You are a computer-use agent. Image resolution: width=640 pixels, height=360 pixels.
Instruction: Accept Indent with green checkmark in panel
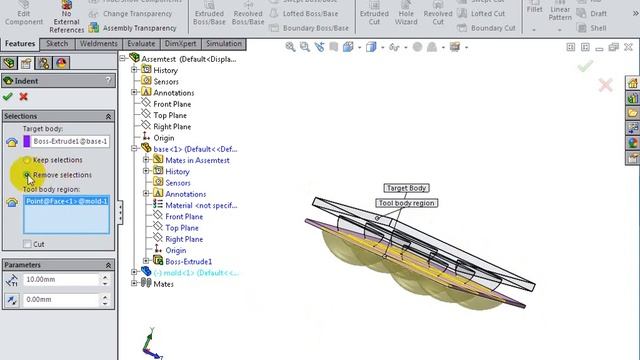(7, 97)
